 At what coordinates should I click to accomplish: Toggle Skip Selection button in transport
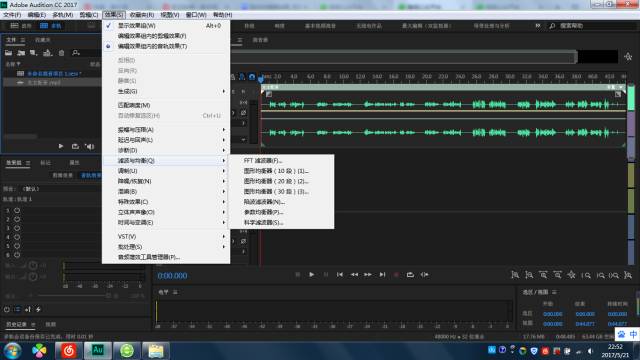pyautogui.click(x=424, y=275)
